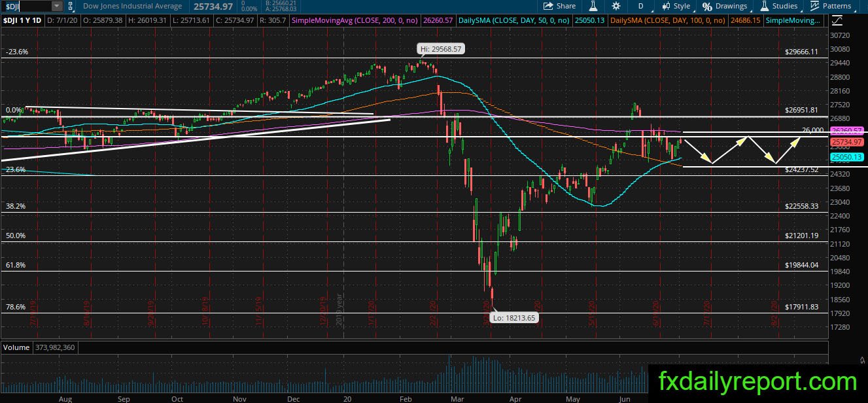Viewport: 868px width, 403px height.
Task: Click the symbol actions icon beside dropdown
Action: tap(71, 6)
